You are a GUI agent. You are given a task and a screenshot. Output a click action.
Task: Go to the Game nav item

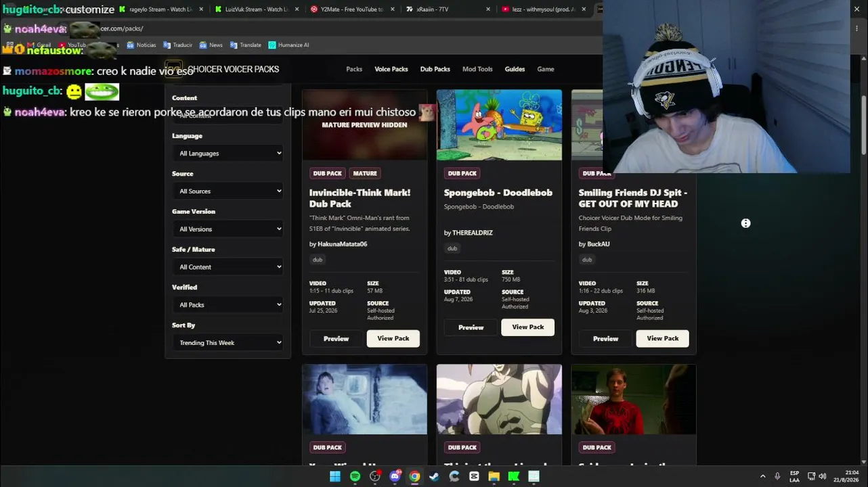tap(546, 69)
